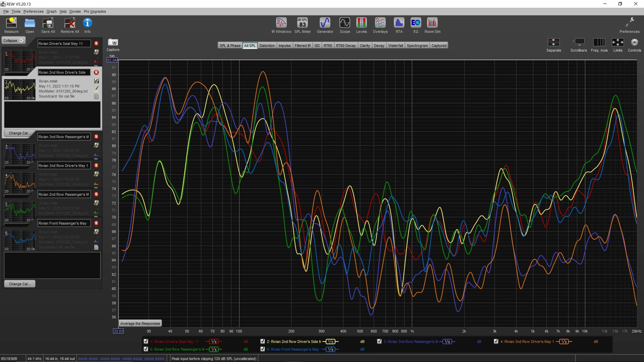The height and width of the screenshot is (362, 644).
Task: Open smoothing selector for trace 1 red
Action: click(x=214, y=341)
